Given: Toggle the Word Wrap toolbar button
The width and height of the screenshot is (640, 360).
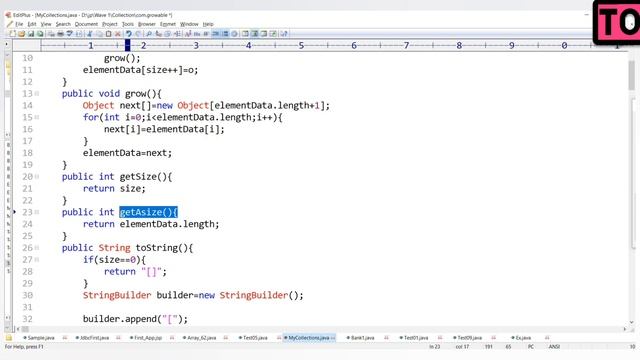Looking at the screenshot, I should click(216, 34).
